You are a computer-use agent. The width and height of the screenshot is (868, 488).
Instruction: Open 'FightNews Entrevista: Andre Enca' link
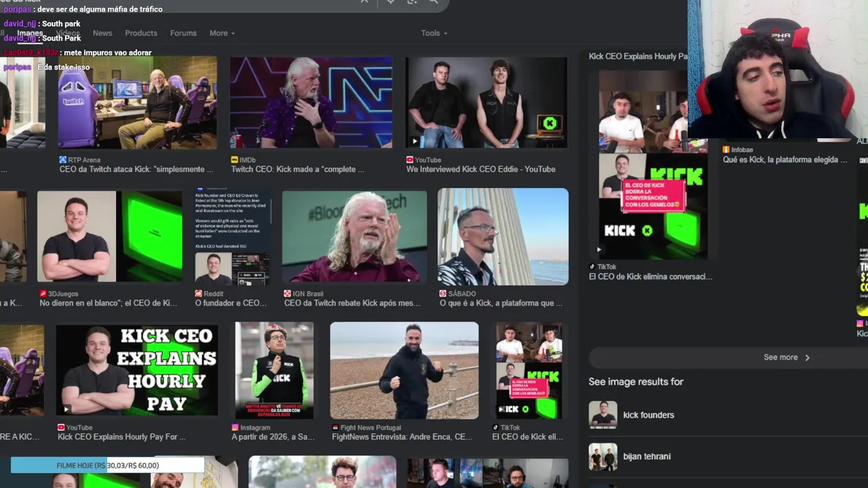[x=402, y=437]
